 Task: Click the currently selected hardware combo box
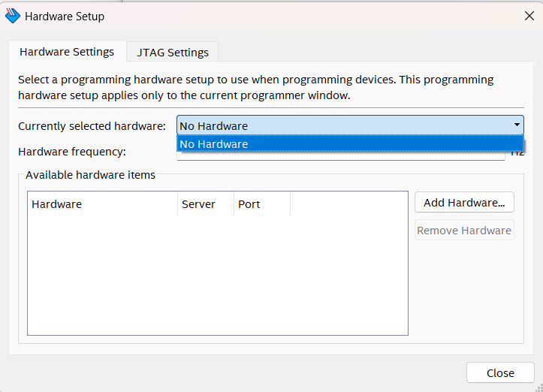point(342,126)
